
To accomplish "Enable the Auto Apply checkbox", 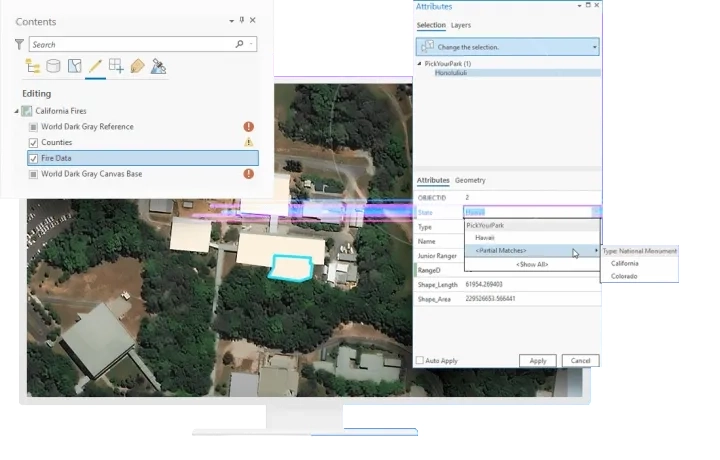I will (x=420, y=360).
